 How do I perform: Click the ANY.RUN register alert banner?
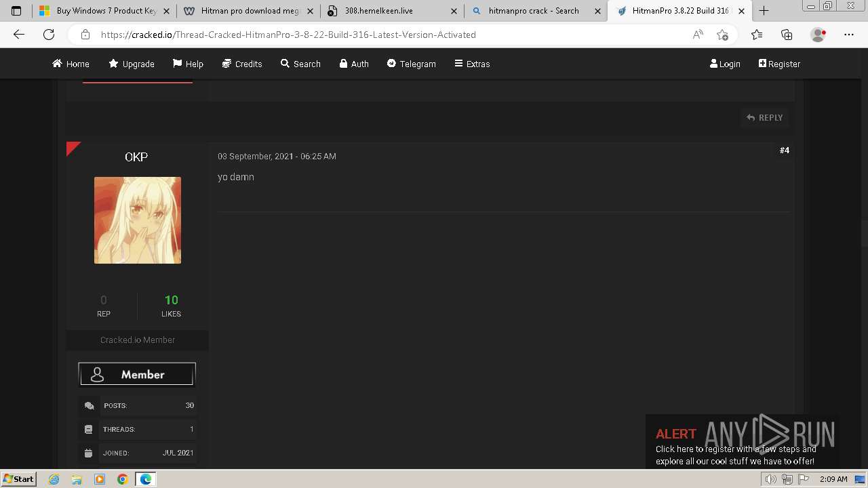(x=742, y=441)
